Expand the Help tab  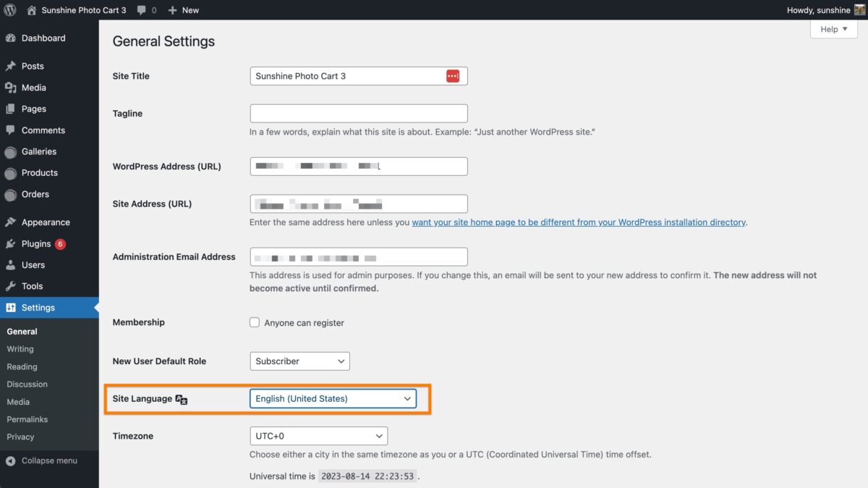coord(834,29)
